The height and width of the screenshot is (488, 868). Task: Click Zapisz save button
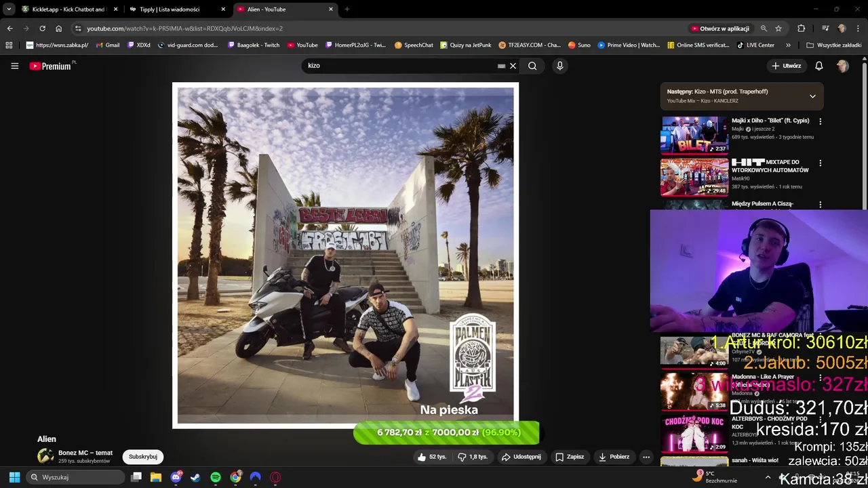click(x=570, y=457)
